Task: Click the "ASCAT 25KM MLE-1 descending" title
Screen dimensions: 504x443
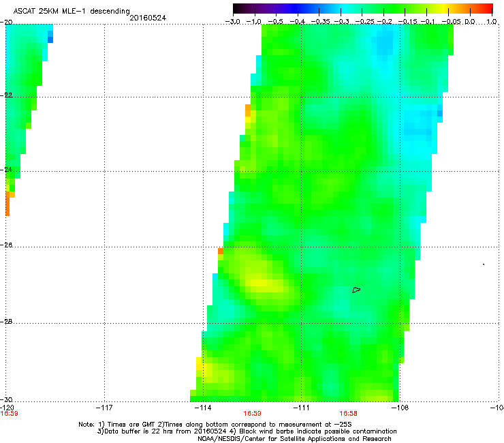Action: click(x=72, y=12)
